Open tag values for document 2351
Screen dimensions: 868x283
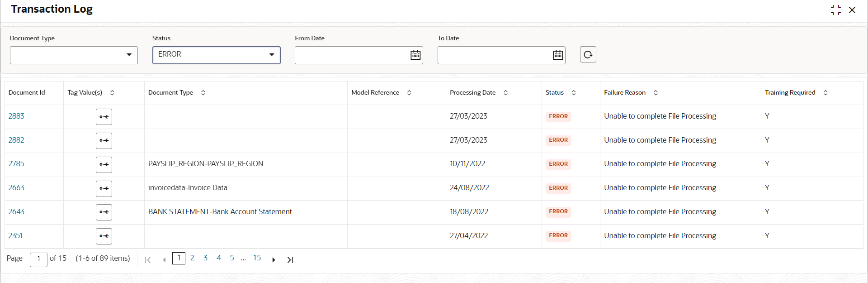coord(104,236)
